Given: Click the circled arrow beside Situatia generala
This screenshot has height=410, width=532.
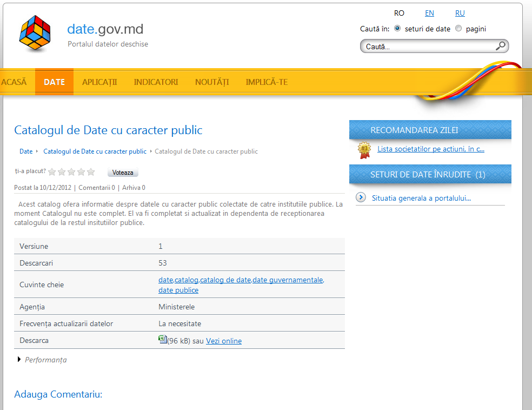Looking at the screenshot, I should (361, 197).
